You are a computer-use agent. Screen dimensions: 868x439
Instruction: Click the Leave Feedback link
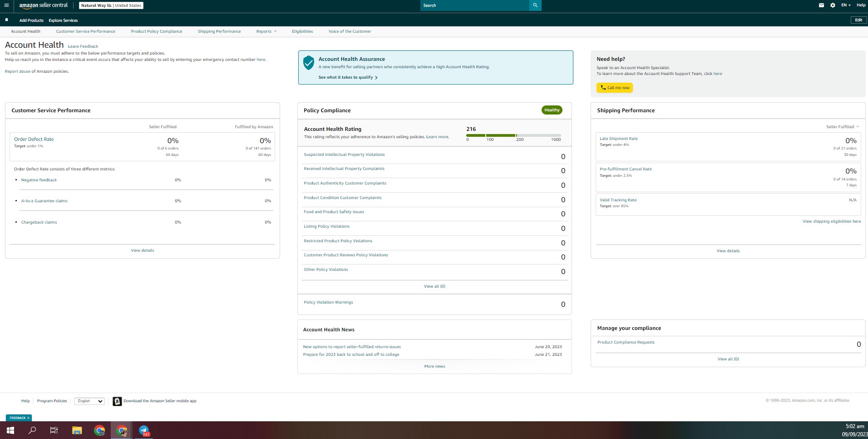(x=83, y=46)
